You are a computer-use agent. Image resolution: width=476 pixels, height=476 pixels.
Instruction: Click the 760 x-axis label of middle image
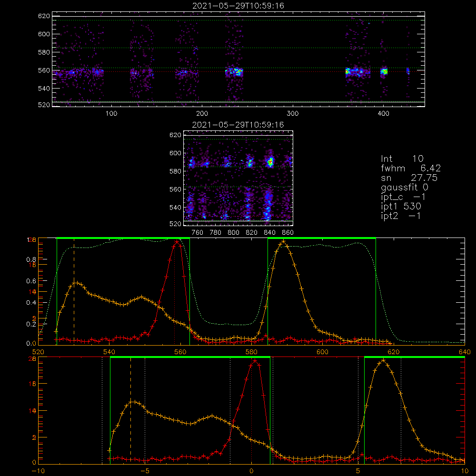[x=198, y=233]
